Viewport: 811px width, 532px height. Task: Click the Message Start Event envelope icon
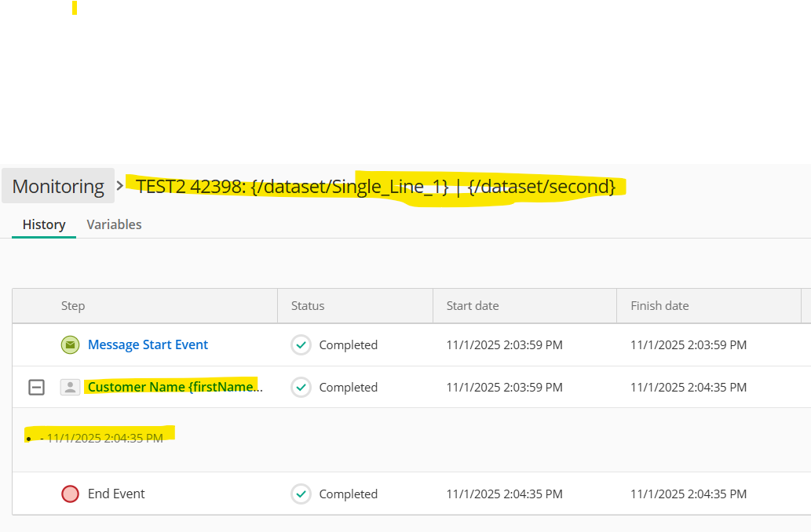[71, 345]
